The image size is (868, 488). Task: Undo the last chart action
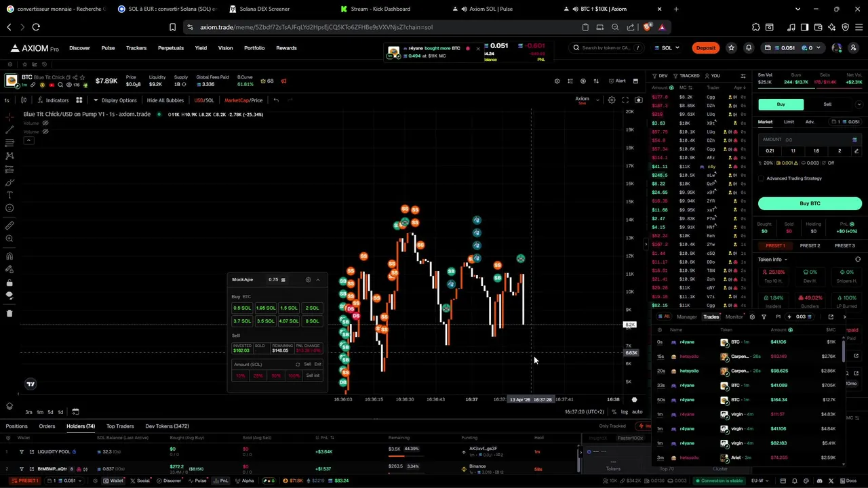pyautogui.click(x=276, y=100)
